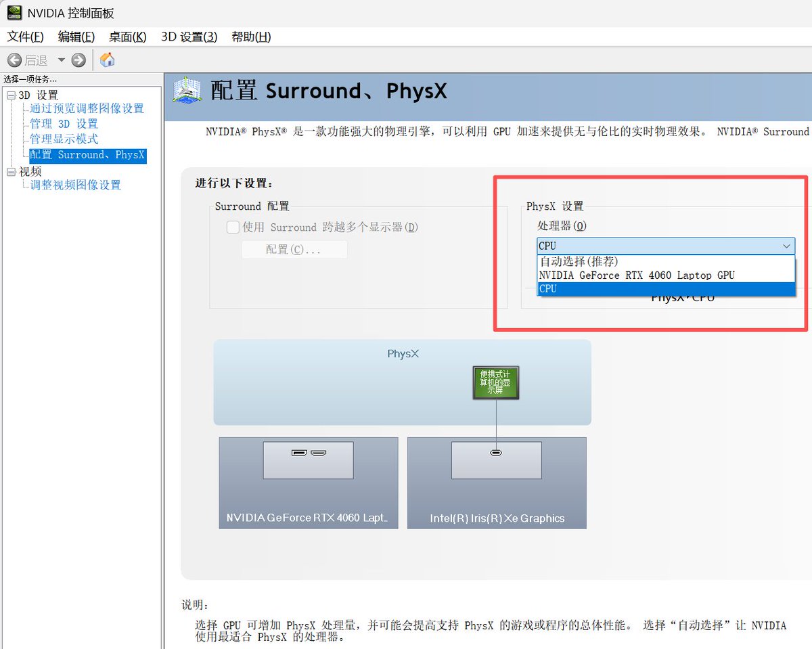Image resolution: width=812 pixels, height=649 pixels.
Task: Click the HDMI port icon on NVIDIA GPU
Action: (319, 453)
